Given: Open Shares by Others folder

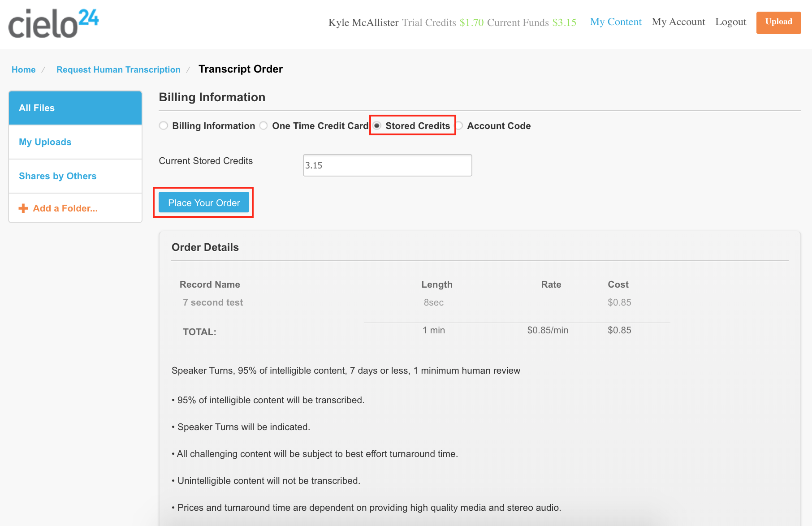Looking at the screenshot, I should point(75,176).
